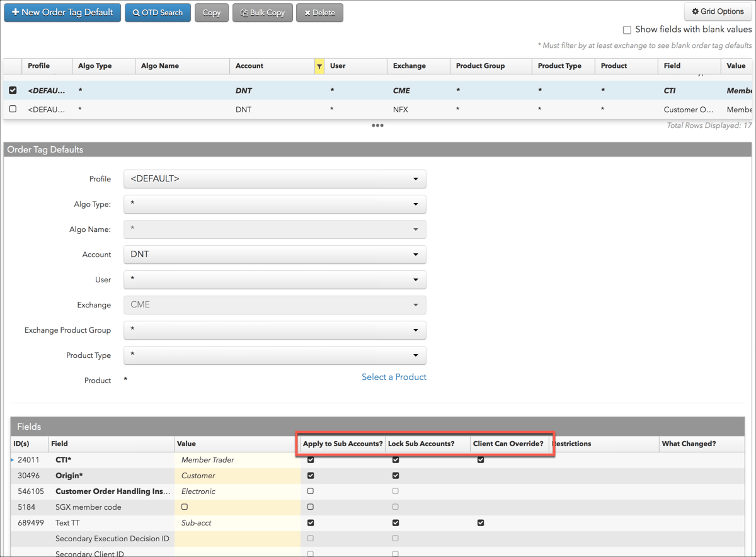Click the Bulk Copy button

click(263, 13)
